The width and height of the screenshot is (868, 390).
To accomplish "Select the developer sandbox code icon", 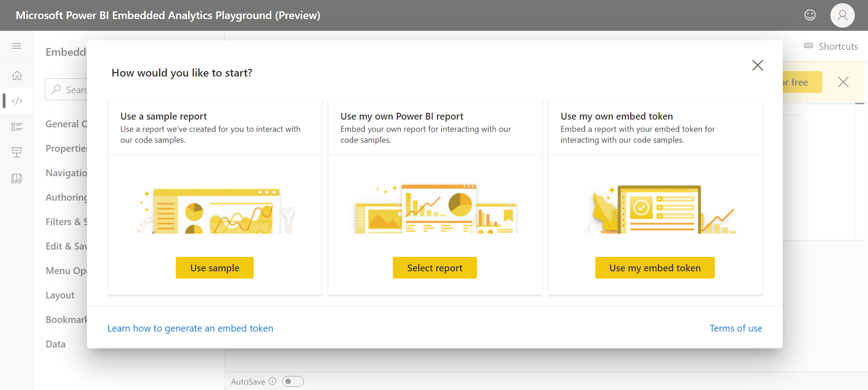I will (x=17, y=101).
